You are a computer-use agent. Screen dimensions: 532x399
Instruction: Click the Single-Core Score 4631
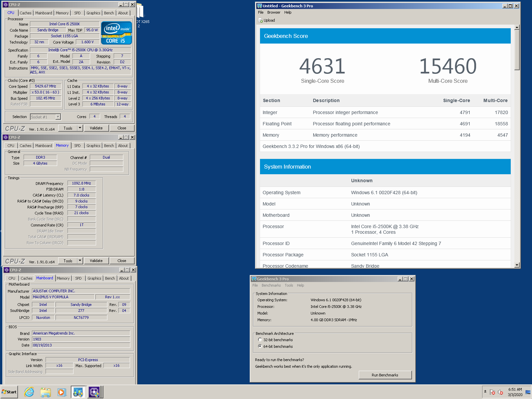click(323, 66)
